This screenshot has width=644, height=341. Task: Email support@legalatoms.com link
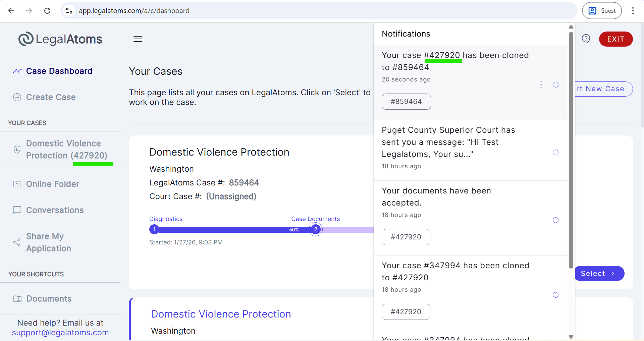(x=60, y=333)
